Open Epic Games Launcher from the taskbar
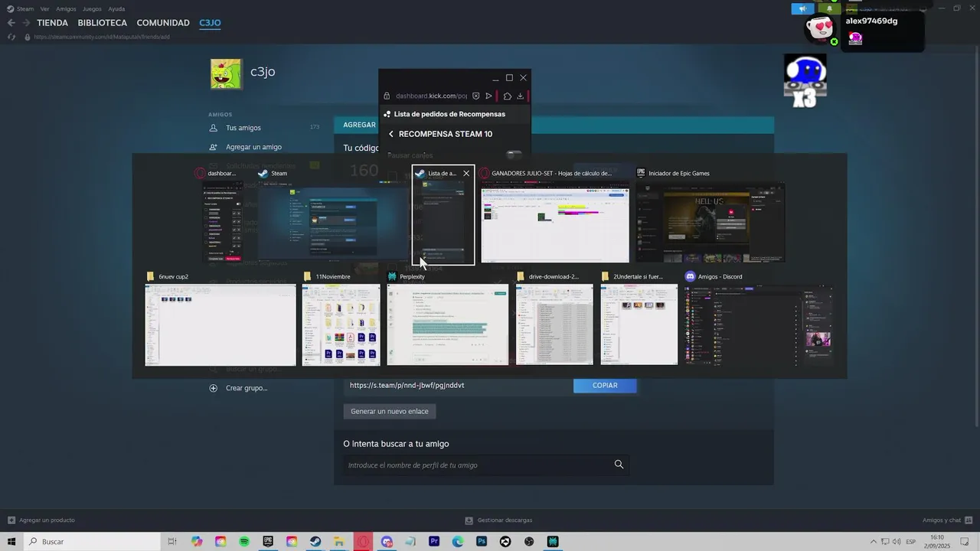Viewport: 980px width, 551px height. click(268, 542)
